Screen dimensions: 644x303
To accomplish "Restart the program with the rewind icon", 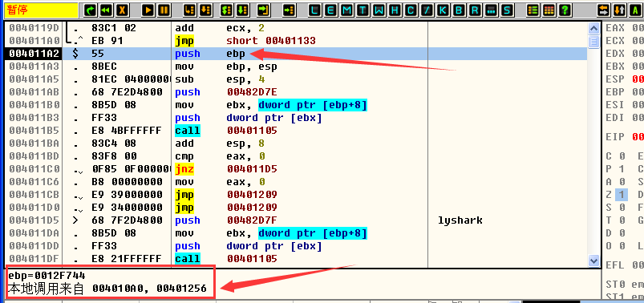I will pyautogui.click(x=106, y=10).
